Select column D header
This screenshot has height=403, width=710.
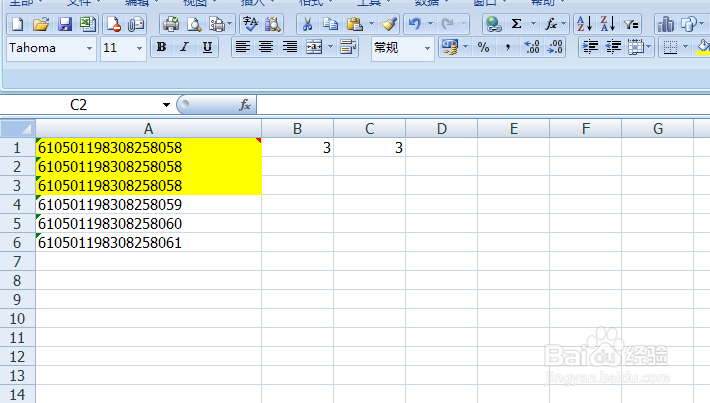pyautogui.click(x=441, y=129)
